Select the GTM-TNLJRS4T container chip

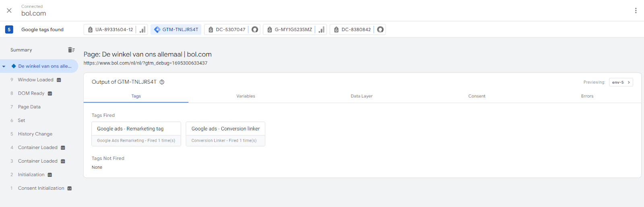click(176, 29)
